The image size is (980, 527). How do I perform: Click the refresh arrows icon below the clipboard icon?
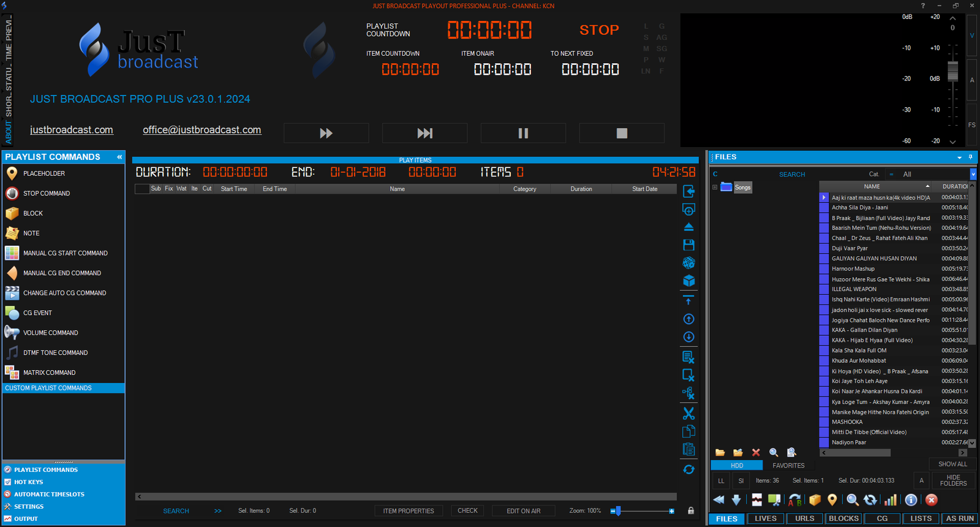click(688, 469)
